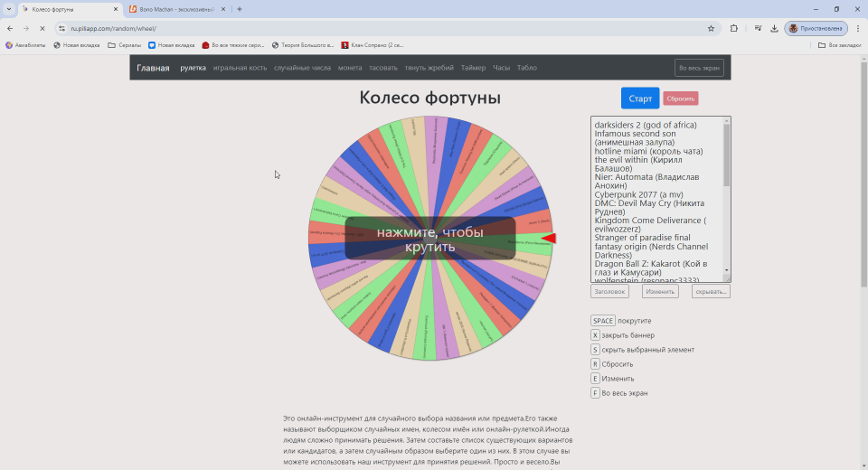Click the Во весь экран button
The image size is (868, 470).
(699, 68)
